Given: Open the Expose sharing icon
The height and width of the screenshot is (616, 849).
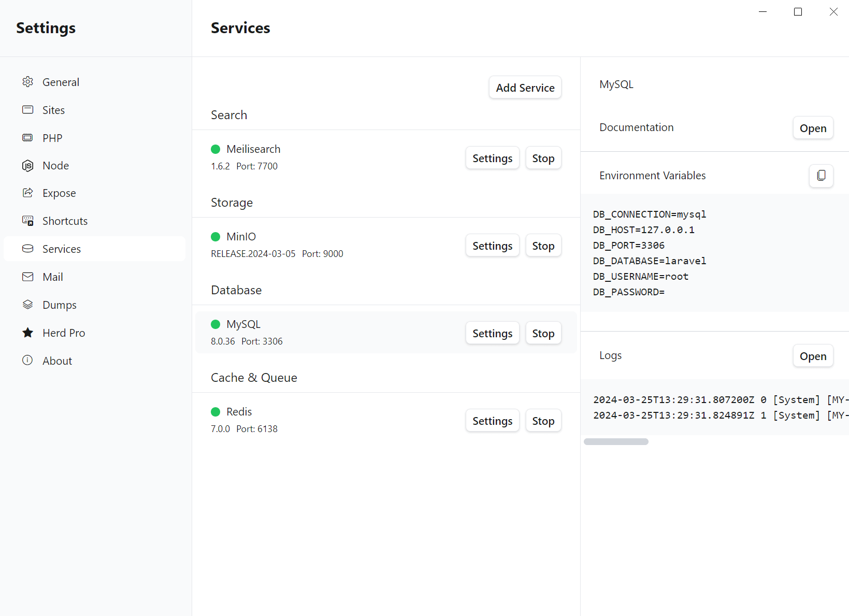Looking at the screenshot, I should pos(27,193).
